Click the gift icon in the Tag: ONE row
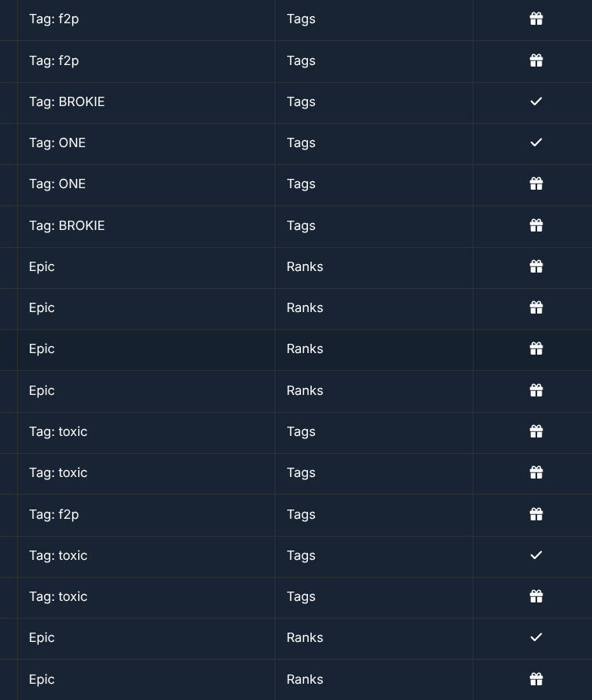The width and height of the screenshot is (592, 700). pos(536,184)
